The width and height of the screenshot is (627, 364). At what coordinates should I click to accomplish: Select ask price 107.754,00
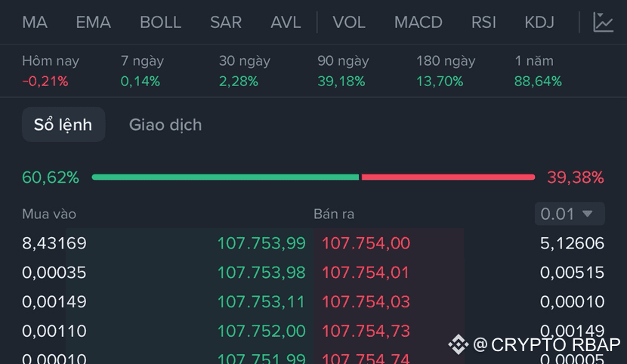point(366,243)
